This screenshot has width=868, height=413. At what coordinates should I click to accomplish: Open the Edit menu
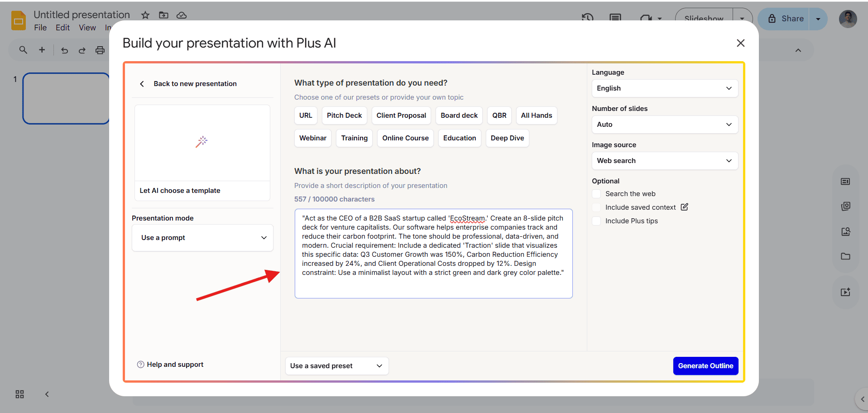click(x=62, y=28)
